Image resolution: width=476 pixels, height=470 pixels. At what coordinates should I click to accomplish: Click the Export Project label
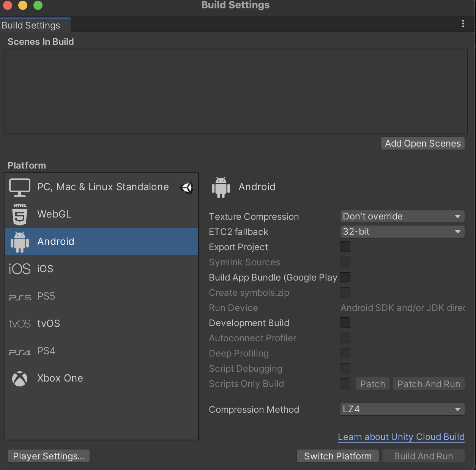238,247
